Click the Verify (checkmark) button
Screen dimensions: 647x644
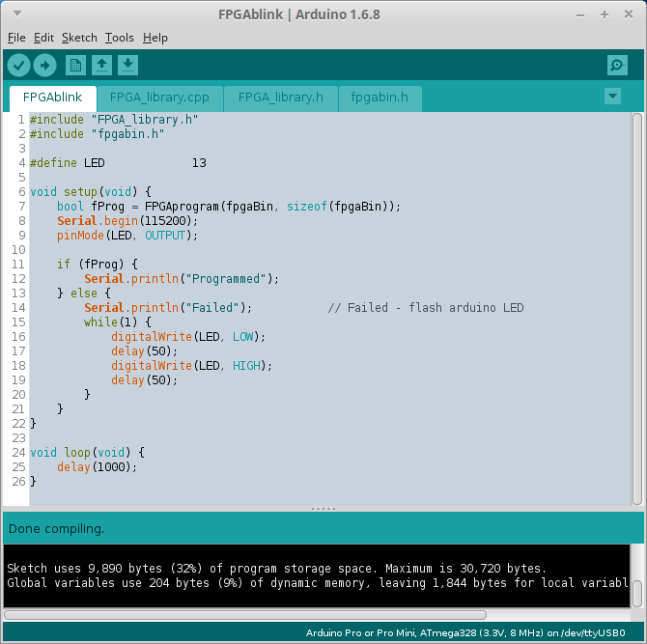18,66
